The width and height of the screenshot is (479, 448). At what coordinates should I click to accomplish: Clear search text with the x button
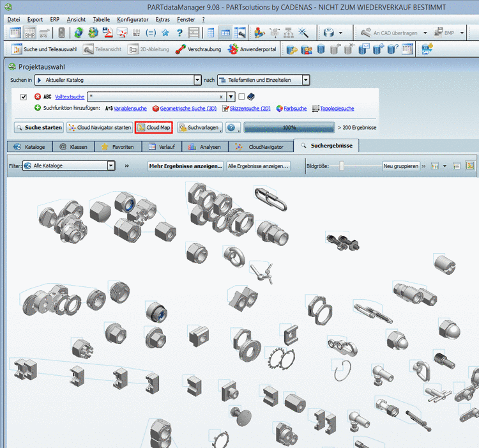click(221, 97)
